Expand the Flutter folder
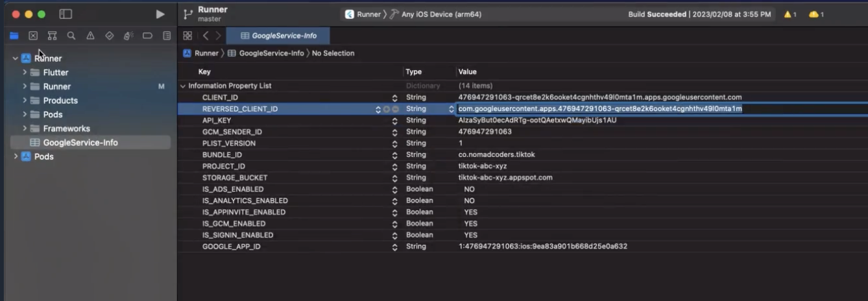 (25, 73)
